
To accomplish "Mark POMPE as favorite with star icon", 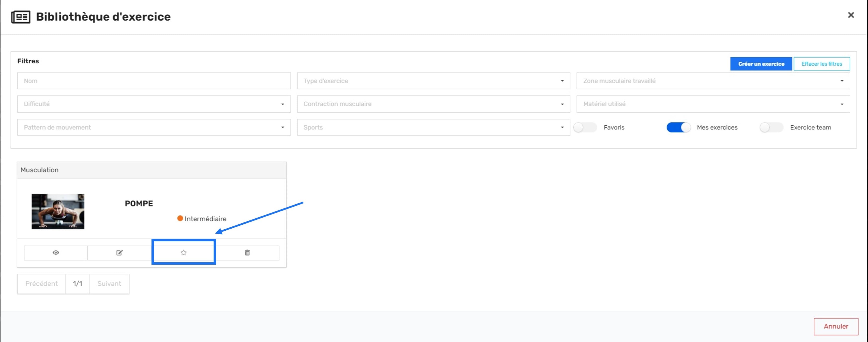I will coord(183,253).
